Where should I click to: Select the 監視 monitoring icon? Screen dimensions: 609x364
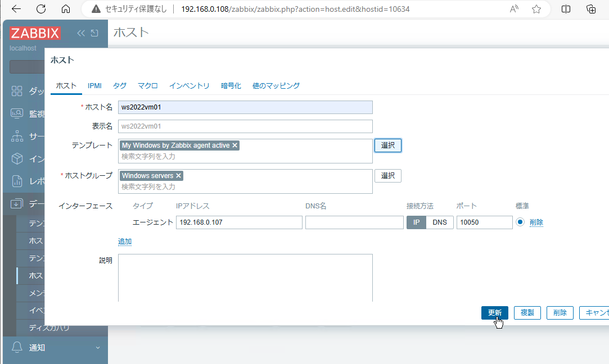pos(17,113)
